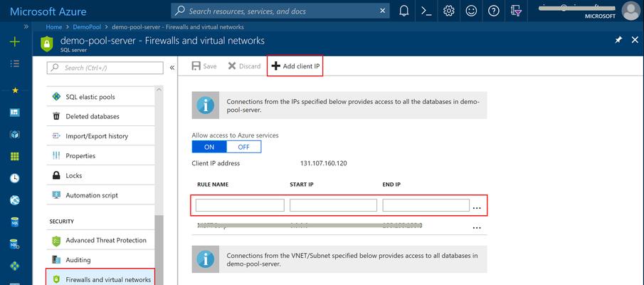Open the help question mark
The image size is (644, 285).
(493, 11)
